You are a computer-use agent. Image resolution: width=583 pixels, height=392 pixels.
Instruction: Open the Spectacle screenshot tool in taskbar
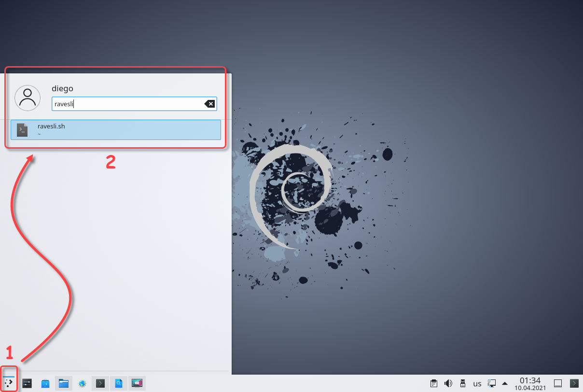pyautogui.click(x=137, y=384)
